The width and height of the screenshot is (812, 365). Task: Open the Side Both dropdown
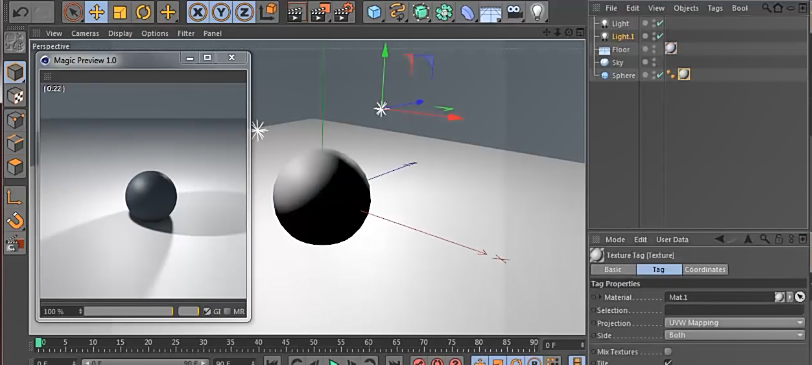coord(734,335)
